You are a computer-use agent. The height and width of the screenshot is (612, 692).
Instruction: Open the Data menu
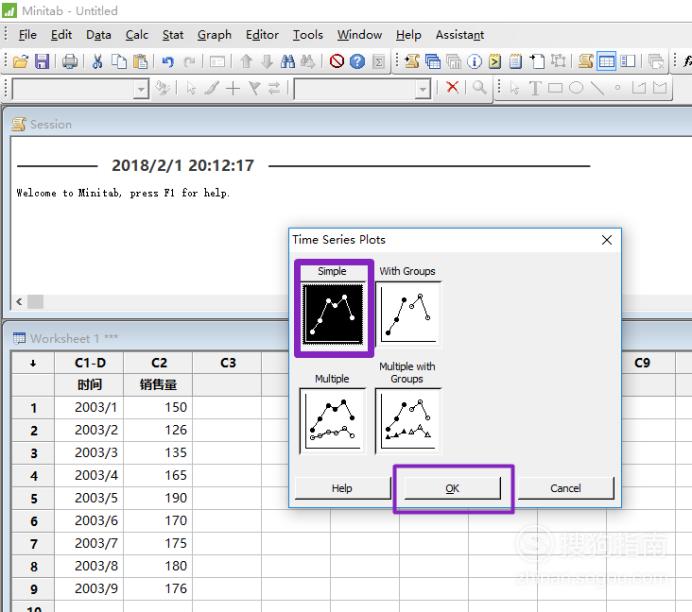[x=98, y=35]
